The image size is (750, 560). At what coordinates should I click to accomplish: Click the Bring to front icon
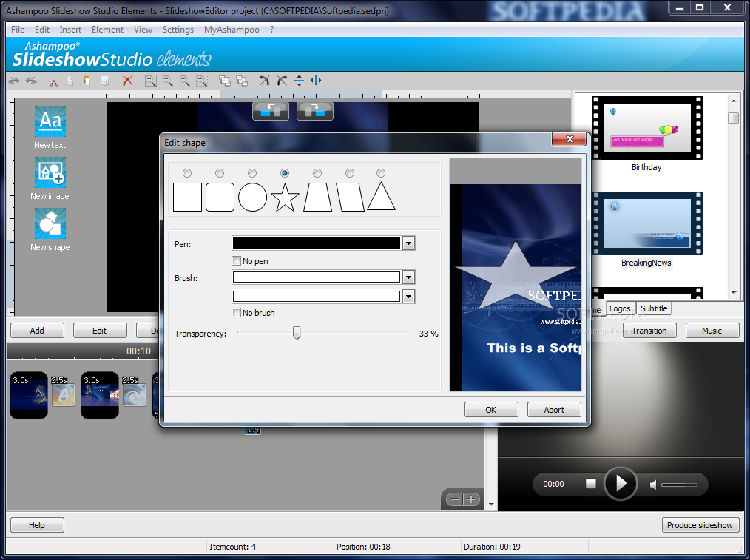tap(225, 81)
